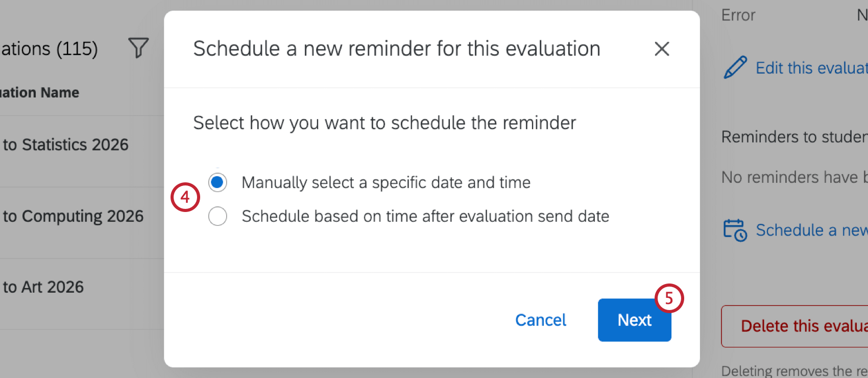Select the Statistics 2026 evaluation row
The image size is (868, 378).
point(66,145)
